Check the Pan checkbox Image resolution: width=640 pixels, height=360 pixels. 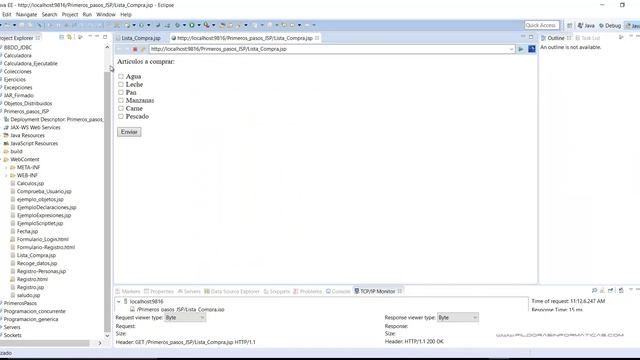pos(121,92)
